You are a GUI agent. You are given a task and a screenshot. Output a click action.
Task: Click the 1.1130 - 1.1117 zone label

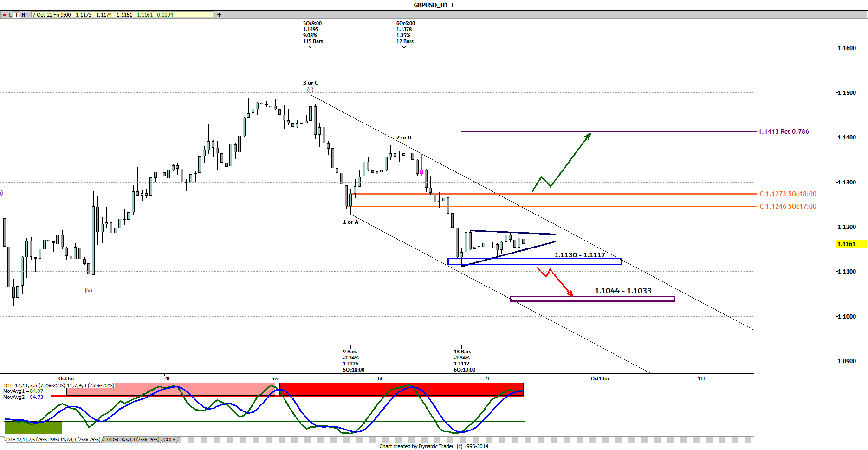(580, 255)
